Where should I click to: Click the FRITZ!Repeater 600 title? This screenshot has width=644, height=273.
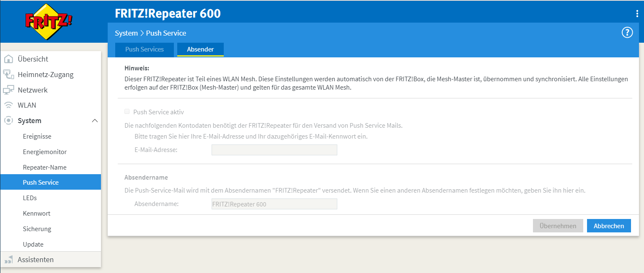(x=168, y=13)
